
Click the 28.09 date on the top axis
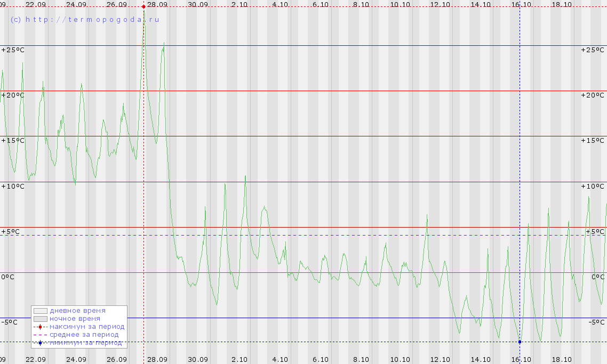157,4
